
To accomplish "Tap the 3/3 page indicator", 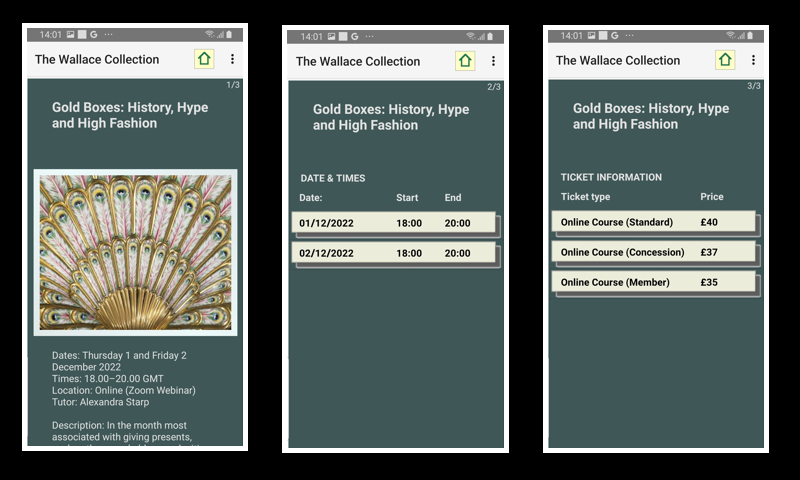I will 754,86.
